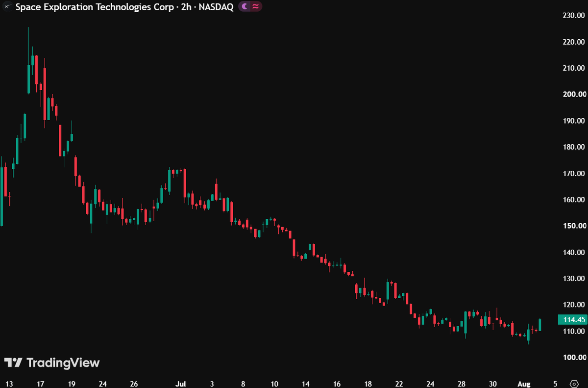This screenshot has width=588, height=388.
Task: Click date 3 on time axis
Action: pyautogui.click(x=212, y=384)
